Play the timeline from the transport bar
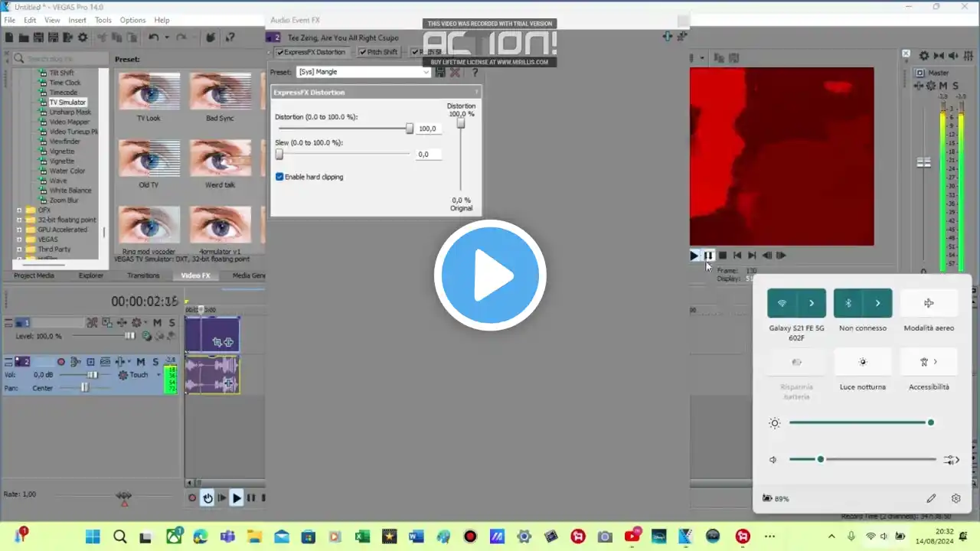 237,498
